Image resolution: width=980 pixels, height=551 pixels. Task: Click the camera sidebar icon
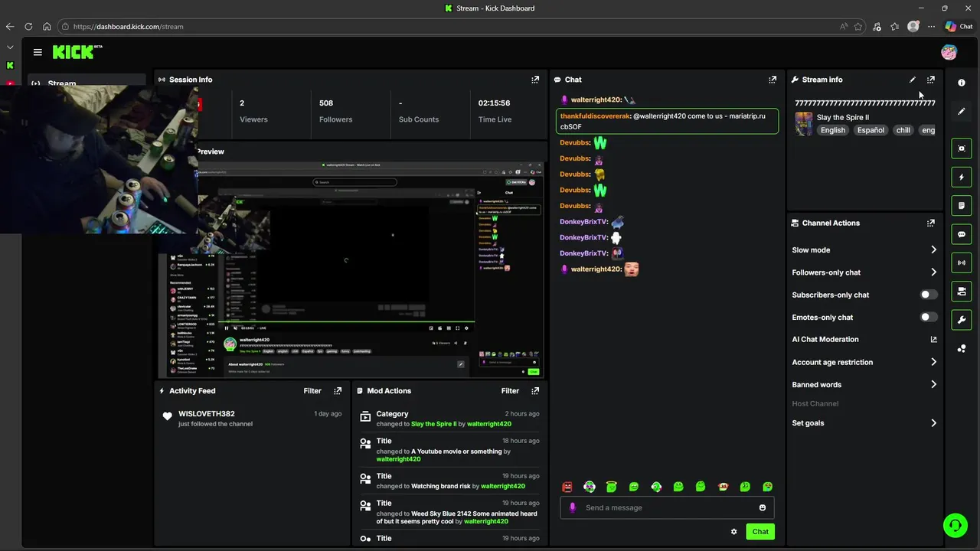click(x=962, y=292)
